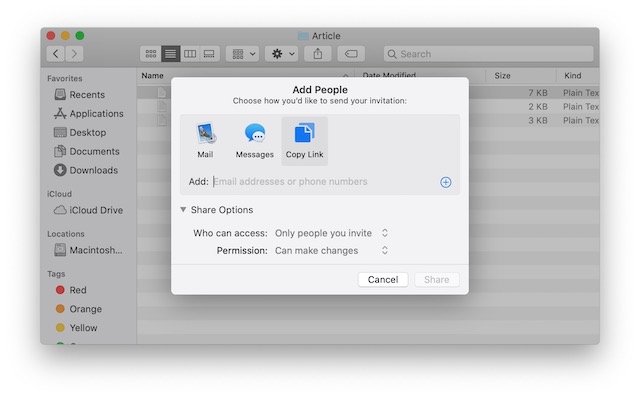Open the 'Who can access' dropdown
Image resolution: width=640 pixels, height=398 pixels.
(x=331, y=233)
